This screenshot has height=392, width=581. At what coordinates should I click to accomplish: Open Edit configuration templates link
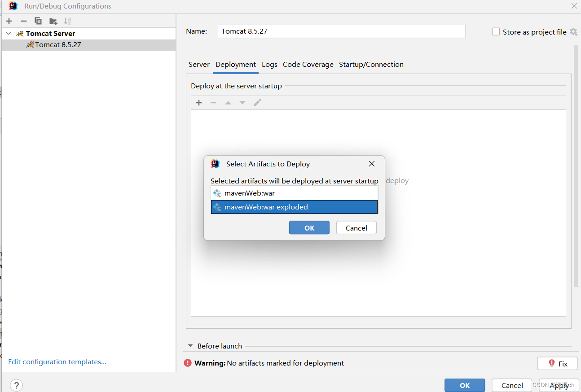(57, 362)
